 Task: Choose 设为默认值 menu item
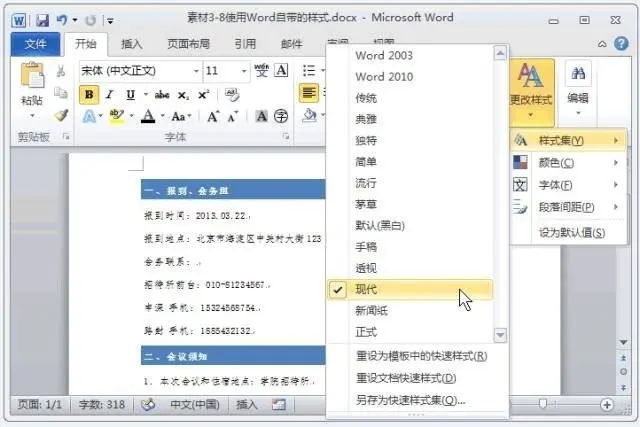tap(572, 233)
